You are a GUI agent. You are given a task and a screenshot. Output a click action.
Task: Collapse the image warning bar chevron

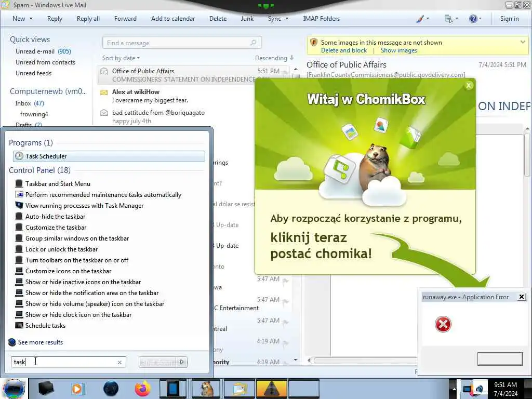coord(523,42)
